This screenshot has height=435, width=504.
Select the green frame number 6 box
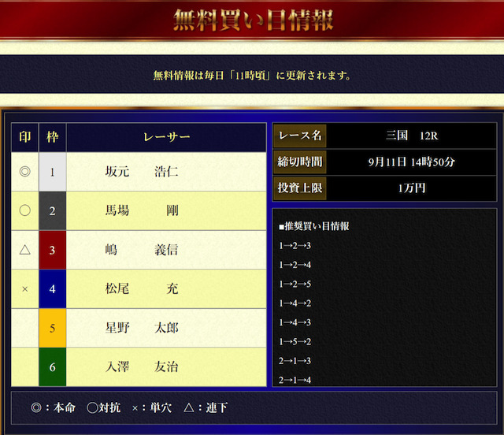pos(52,367)
